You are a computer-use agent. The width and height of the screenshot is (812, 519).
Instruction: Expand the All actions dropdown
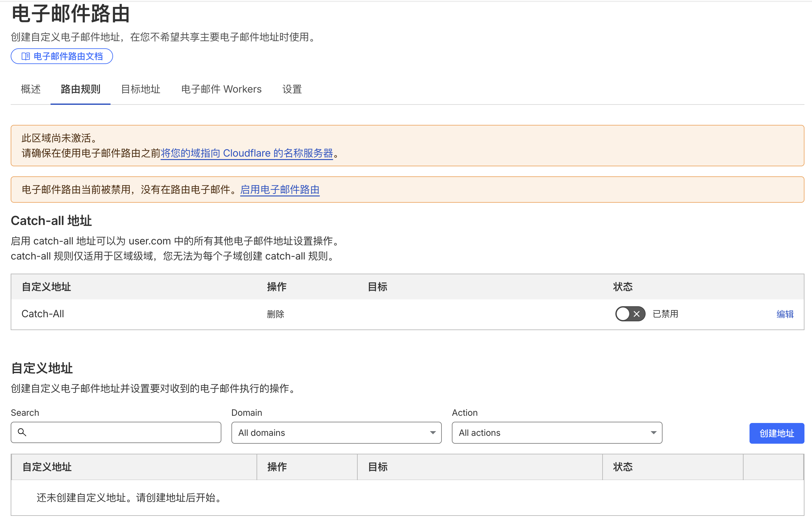[556, 433]
